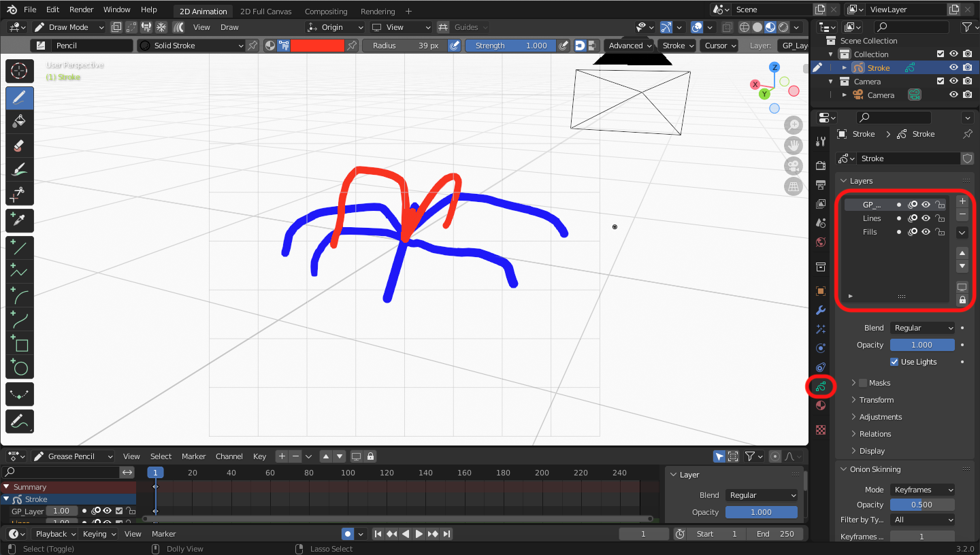This screenshot has height=555, width=980.
Task: Open the Object Data grease pencil tab
Action: tap(821, 386)
